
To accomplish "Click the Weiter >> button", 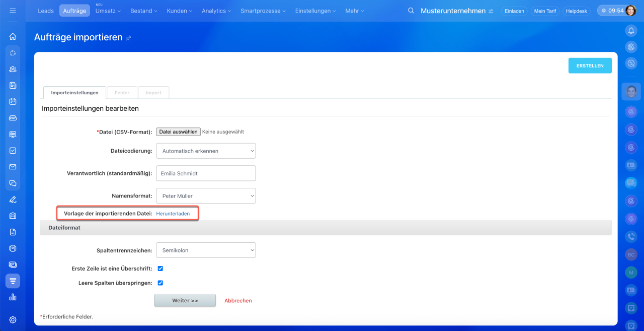I will [185, 300].
